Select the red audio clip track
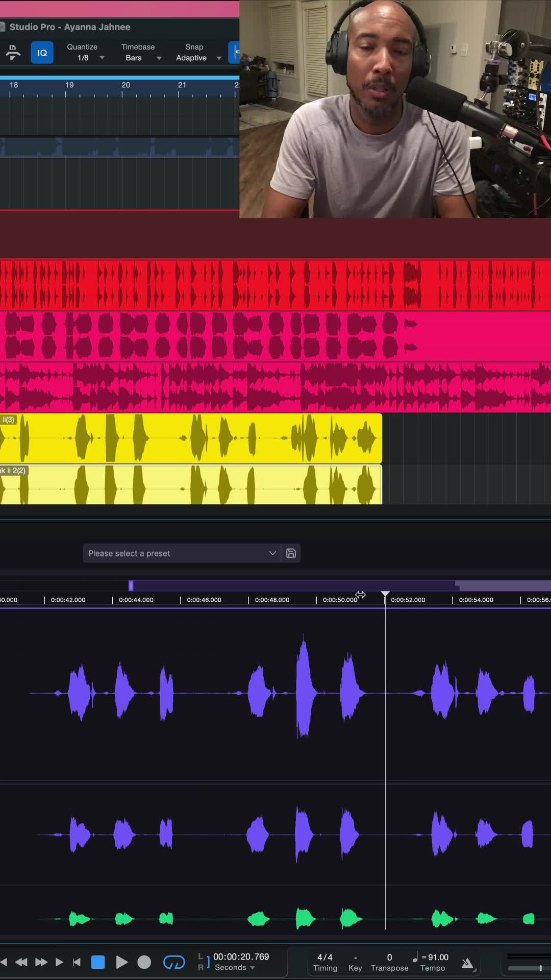 (275, 285)
